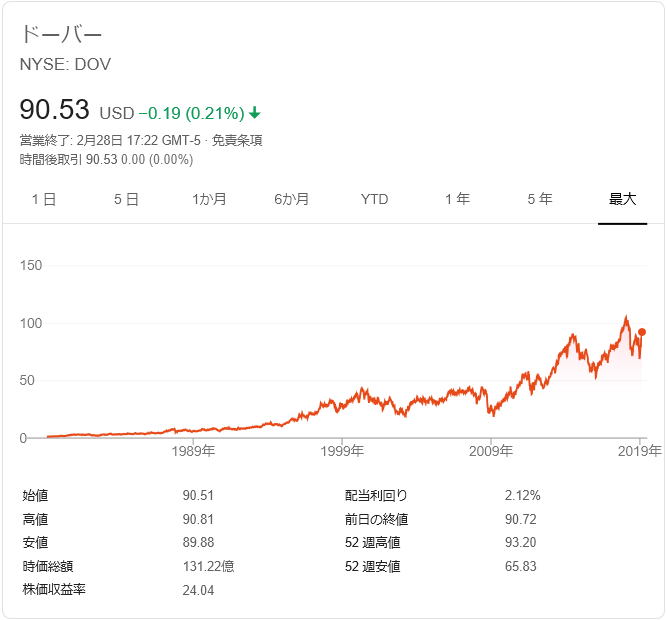Click the 営業終了 timestamp text
667x620 pixels.
tap(110, 140)
